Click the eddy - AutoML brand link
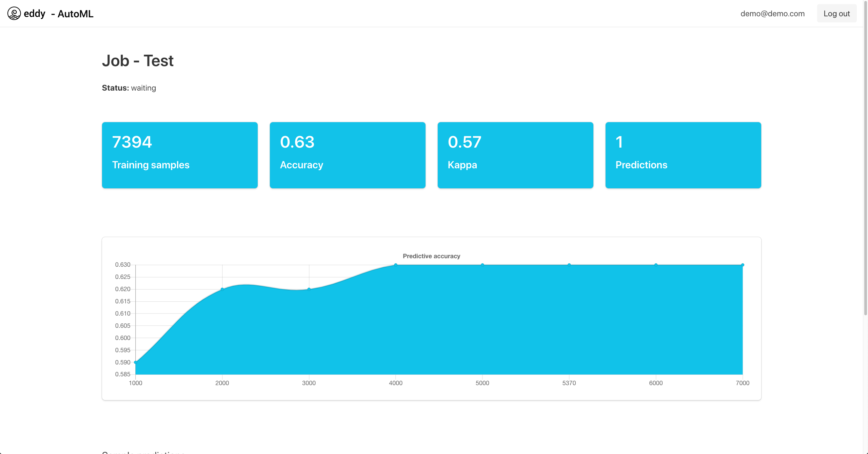The width and height of the screenshot is (868, 454). coord(58,14)
